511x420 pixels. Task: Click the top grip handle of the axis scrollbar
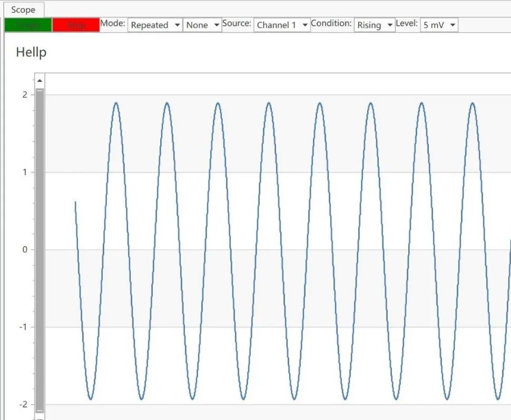40,92
